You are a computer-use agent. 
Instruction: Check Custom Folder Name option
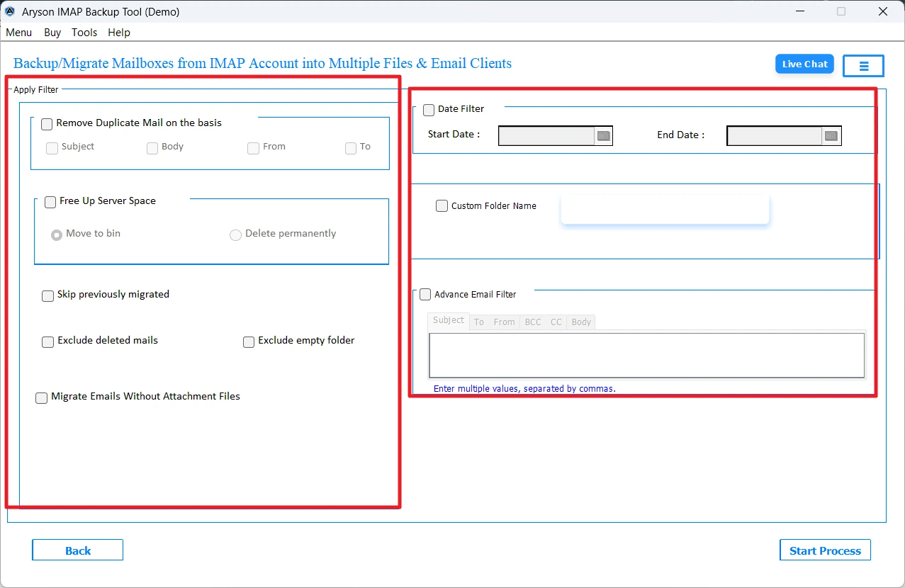click(442, 206)
